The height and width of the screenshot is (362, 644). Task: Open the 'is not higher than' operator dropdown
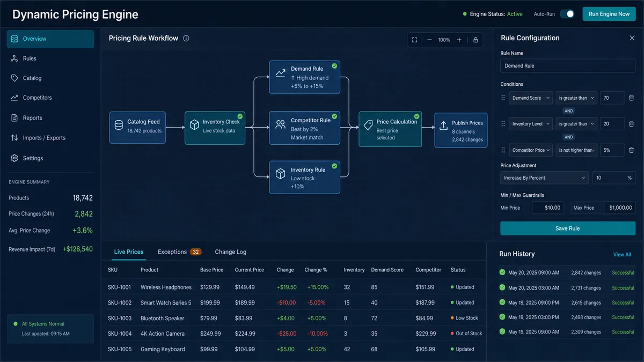[x=576, y=150]
